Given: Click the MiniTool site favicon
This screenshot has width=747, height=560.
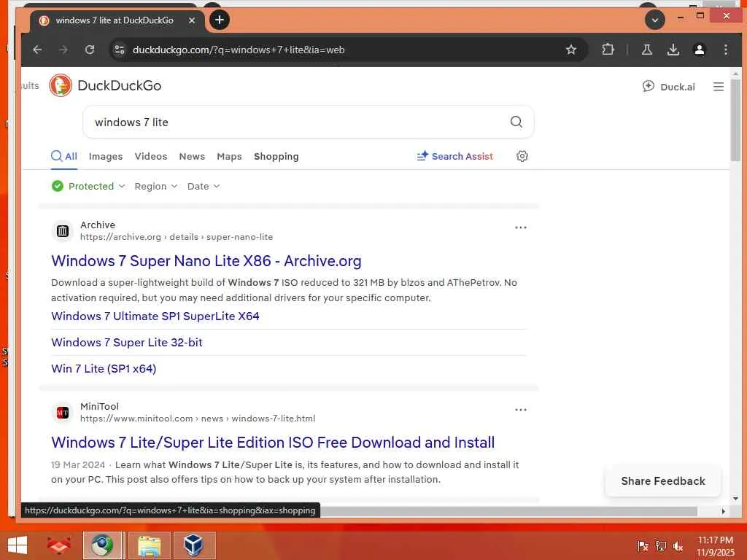Looking at the screenshot, I should point(63,413).
